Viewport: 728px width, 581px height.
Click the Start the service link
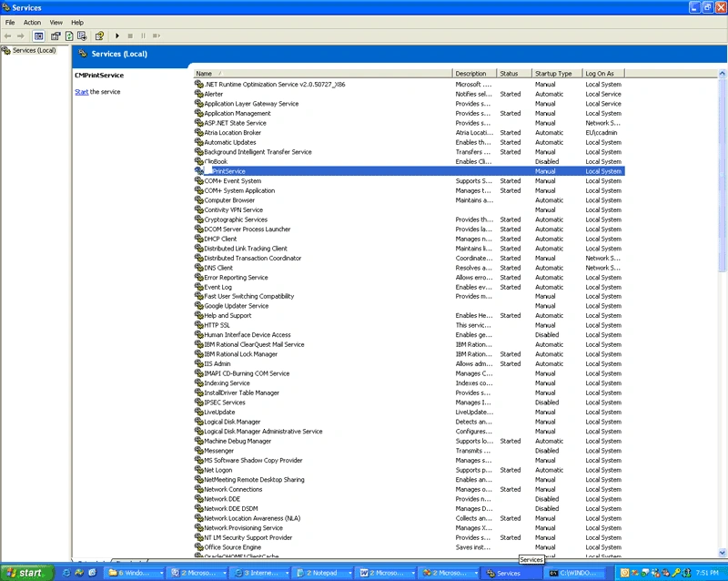click(81, 92)
